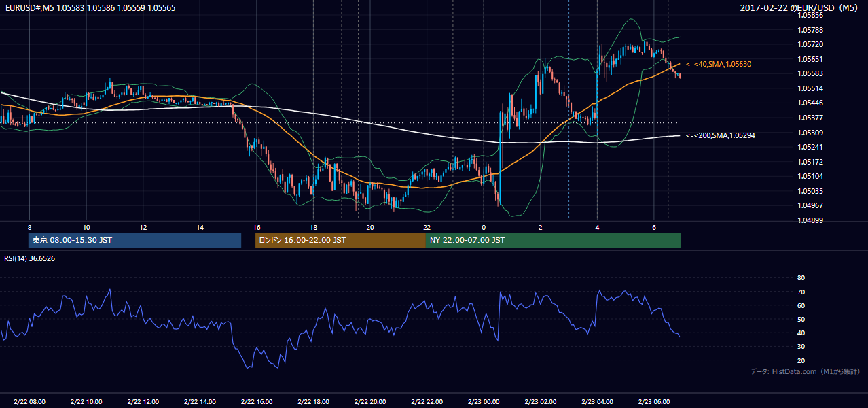Click the 1.05377 price axis label
The width and height of the screenshot is (868, 408).
(x=811, y=118)
